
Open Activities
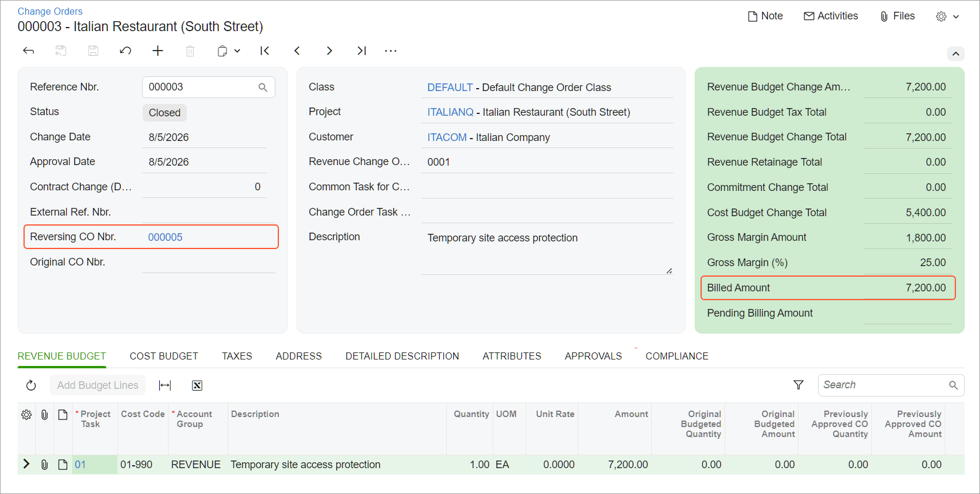[x=831, y=16]
